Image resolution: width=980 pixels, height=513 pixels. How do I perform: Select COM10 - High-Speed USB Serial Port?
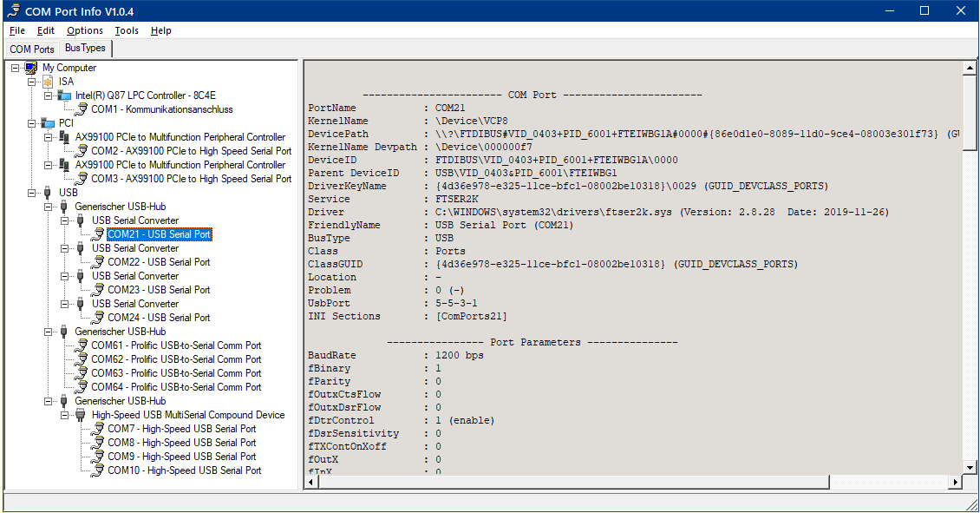185,470
